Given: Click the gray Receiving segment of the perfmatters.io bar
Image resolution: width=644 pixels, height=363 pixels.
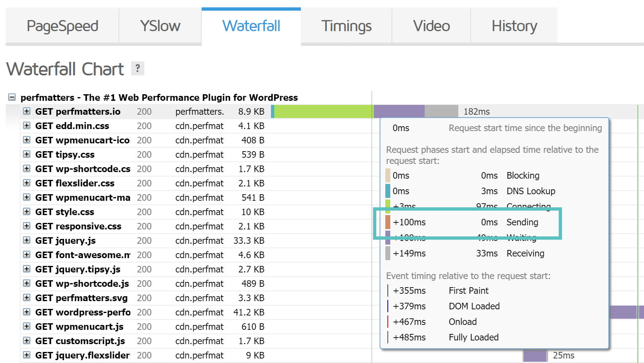Looking at the screenshot, I should point(441,111).
